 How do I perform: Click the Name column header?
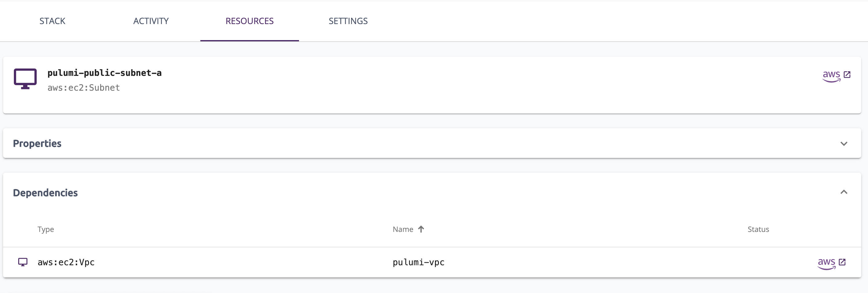(x=403, y=229)
